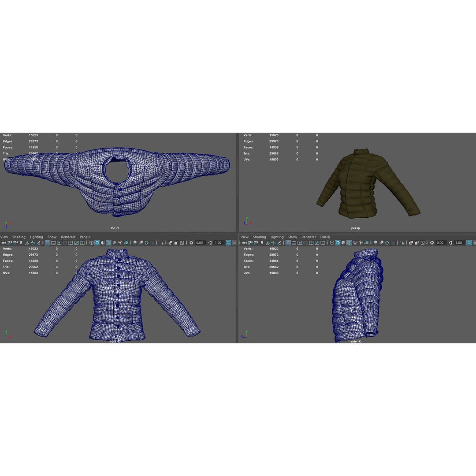This screenshot has height=476, width=476.
Task: Click 'persp' viewport label
Action: (356, 228)
